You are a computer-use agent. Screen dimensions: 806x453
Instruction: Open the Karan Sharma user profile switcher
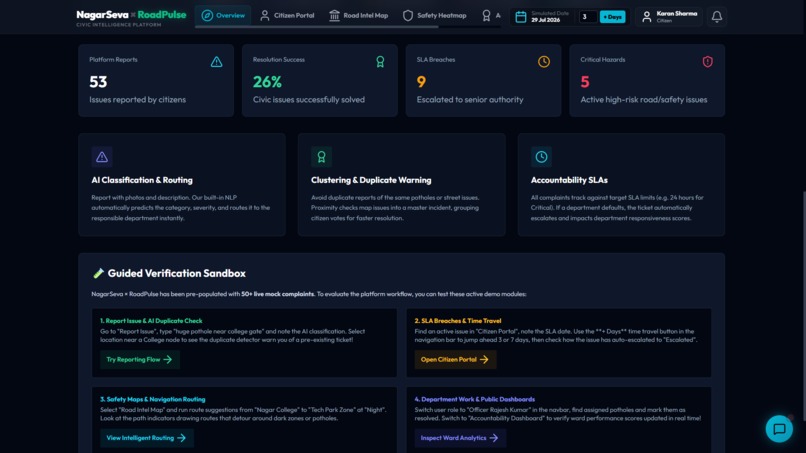(x=669, y=16)
